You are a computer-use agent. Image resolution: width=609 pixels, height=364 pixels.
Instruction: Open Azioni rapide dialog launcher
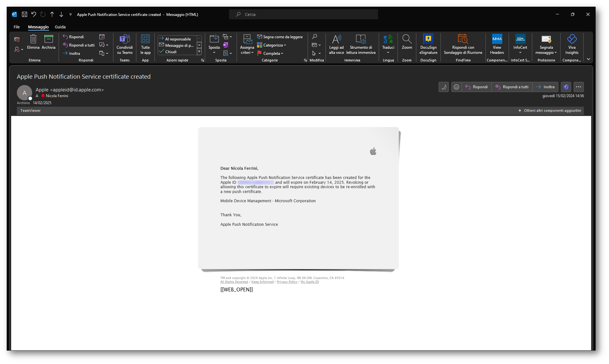point(203,60)
